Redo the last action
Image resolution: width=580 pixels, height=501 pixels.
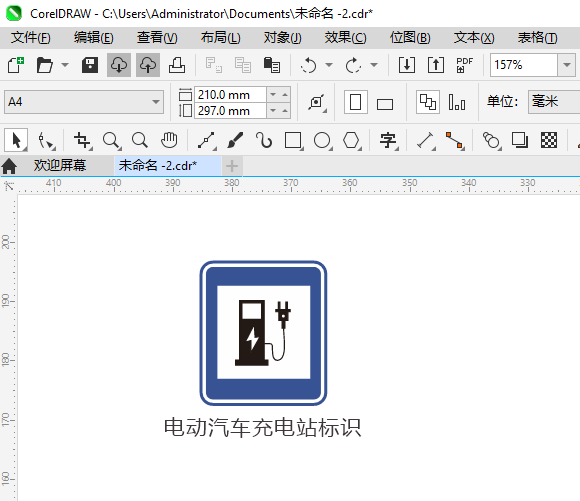coord(353,65)
